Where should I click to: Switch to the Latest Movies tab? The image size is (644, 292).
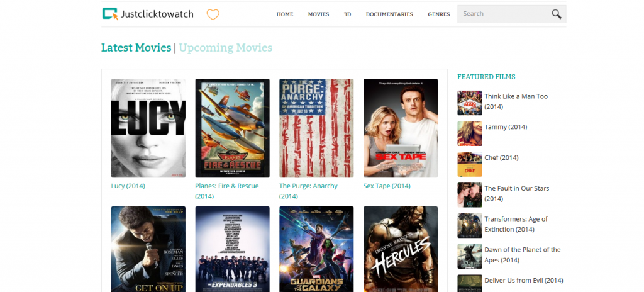point(136,48)
